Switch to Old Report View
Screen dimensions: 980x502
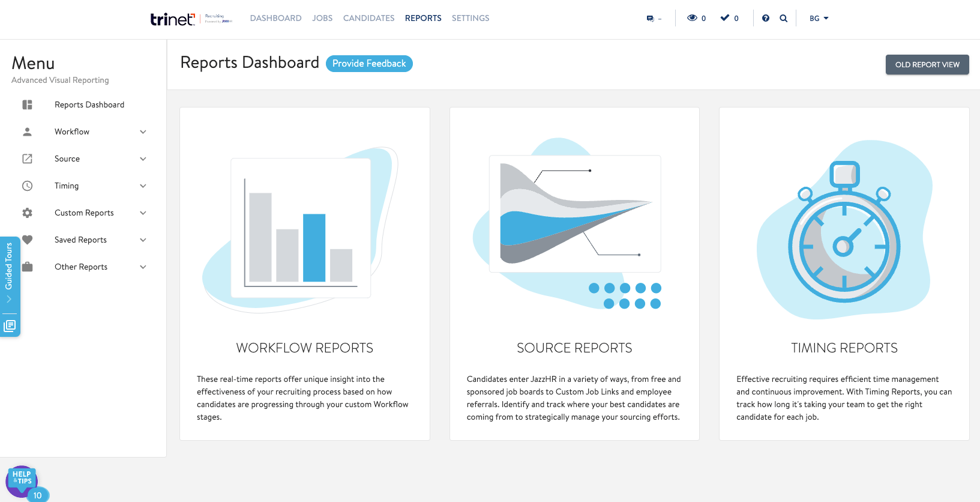tap(927, 65)
